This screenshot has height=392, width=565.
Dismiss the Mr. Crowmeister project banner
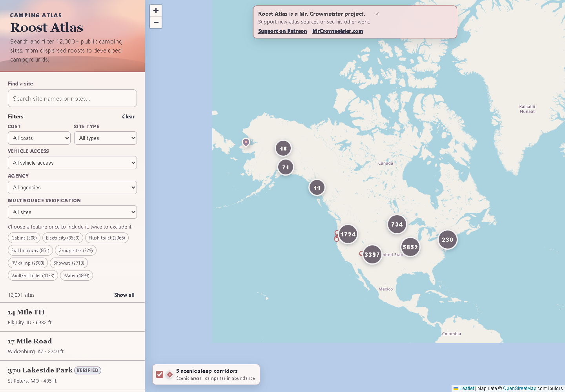[377, 14]
